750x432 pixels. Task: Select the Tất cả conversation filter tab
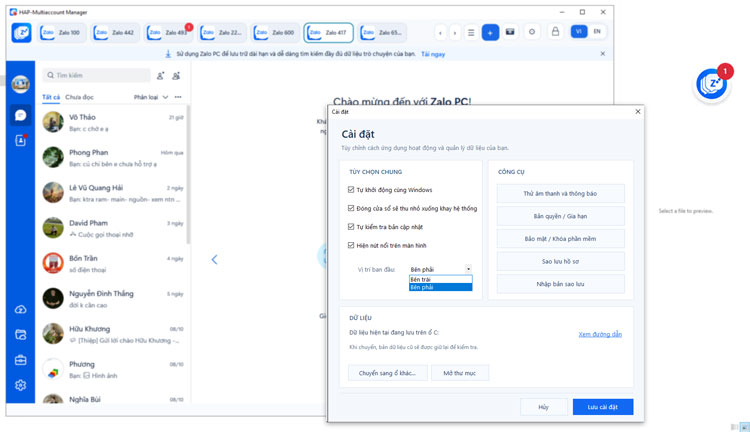tap(51, 97)
